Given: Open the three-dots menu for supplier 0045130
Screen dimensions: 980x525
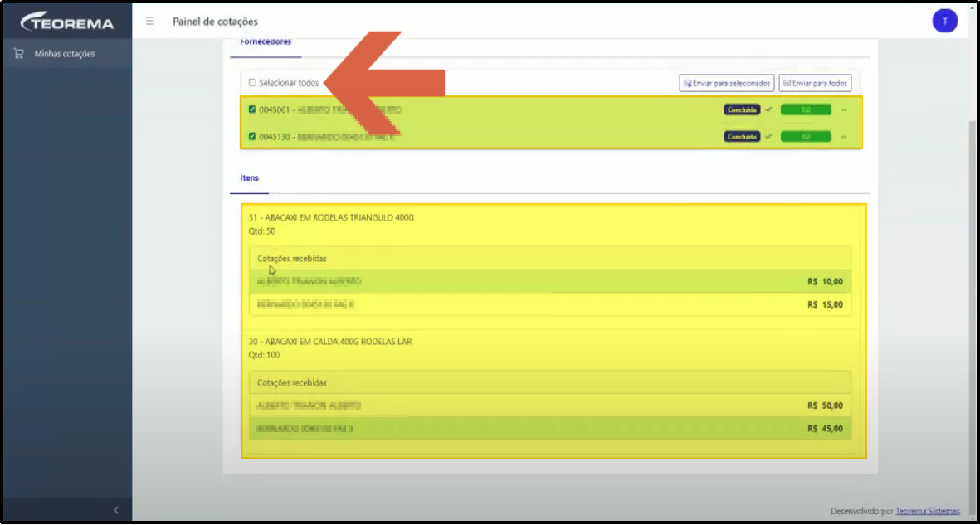Looking at the screenshot, I should click(844, 137).
